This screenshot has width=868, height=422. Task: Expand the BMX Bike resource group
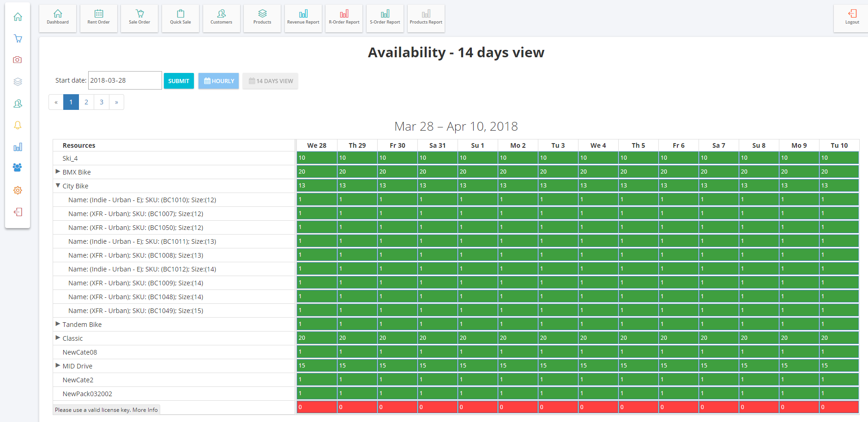[58, 172]
